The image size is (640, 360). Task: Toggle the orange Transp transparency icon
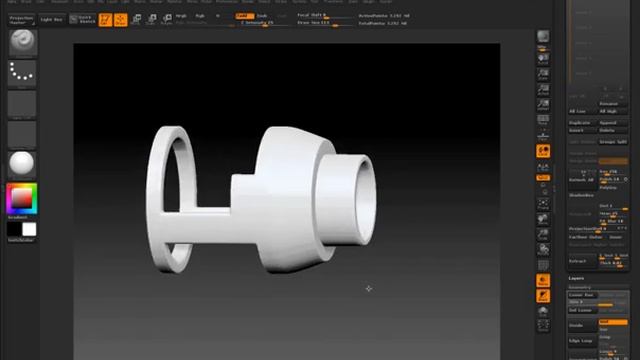(543, 281)
